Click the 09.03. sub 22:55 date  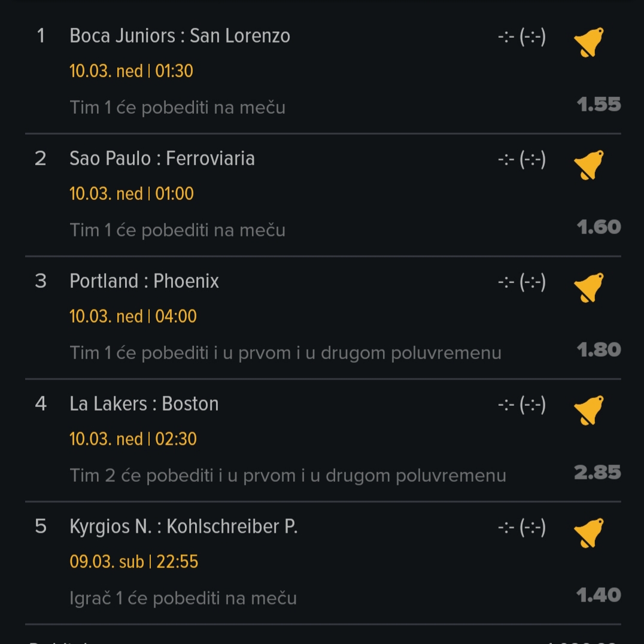[134, 562]
